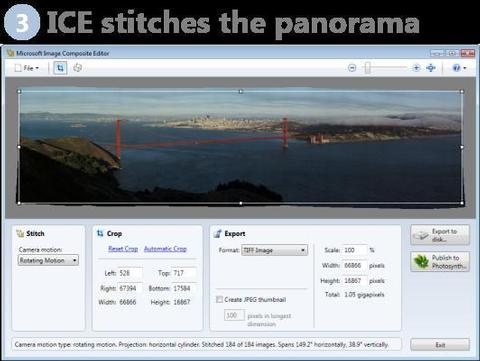The image size is (480, 361).
Task: Click Publish to Photosynth button
Action: coord(440,262)
